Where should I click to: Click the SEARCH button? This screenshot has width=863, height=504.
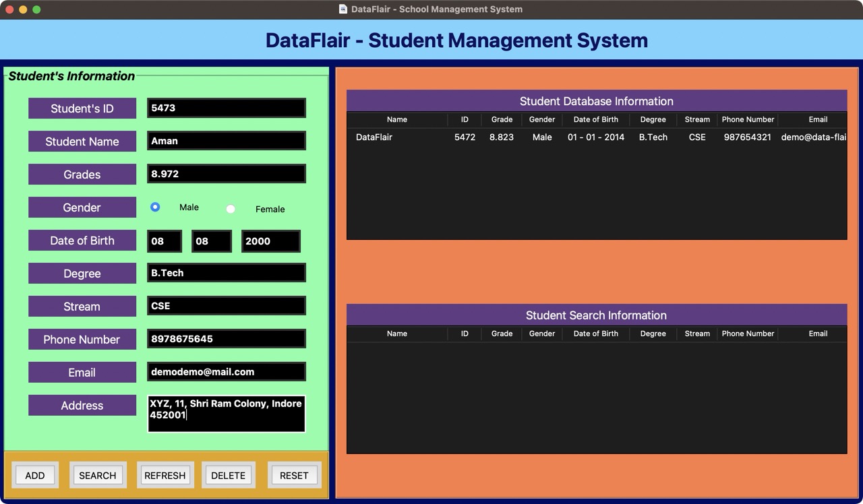[x=98, y=475]
